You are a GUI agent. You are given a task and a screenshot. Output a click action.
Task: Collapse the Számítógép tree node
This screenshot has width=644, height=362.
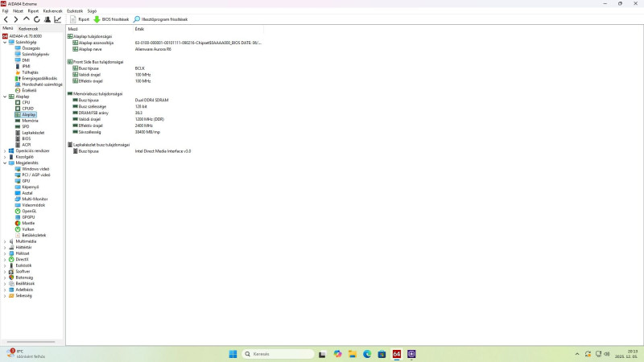(5, 43)
